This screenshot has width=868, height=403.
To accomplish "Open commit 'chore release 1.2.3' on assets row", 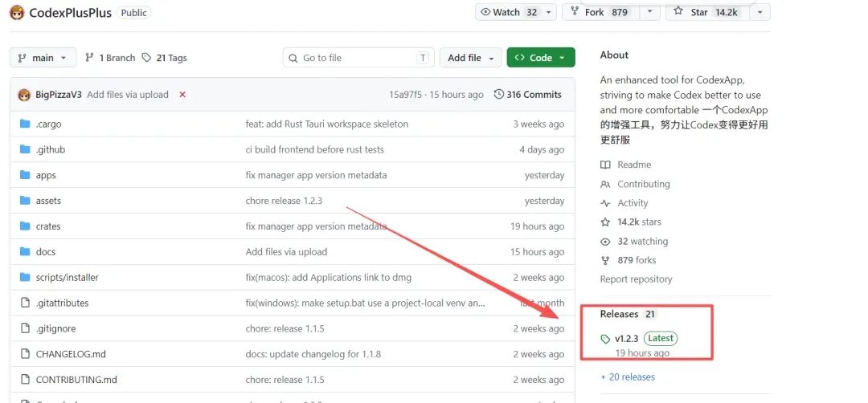I will click(284, 200).
